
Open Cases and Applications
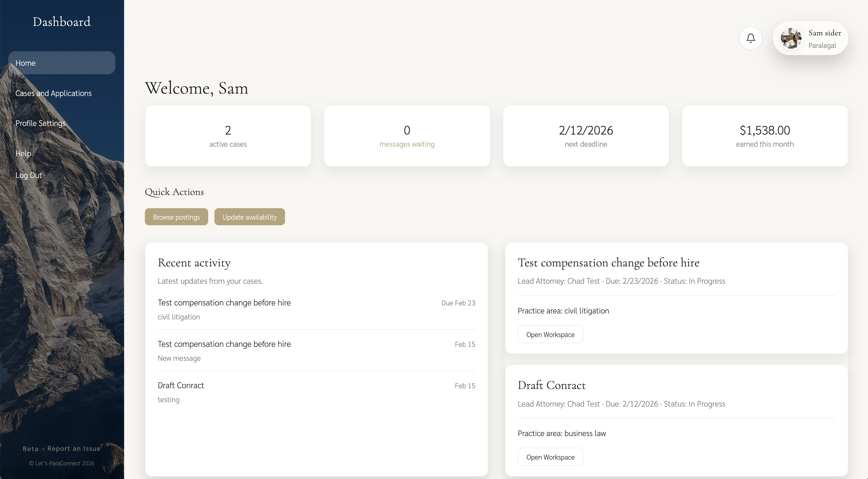[x=53, y=93]
